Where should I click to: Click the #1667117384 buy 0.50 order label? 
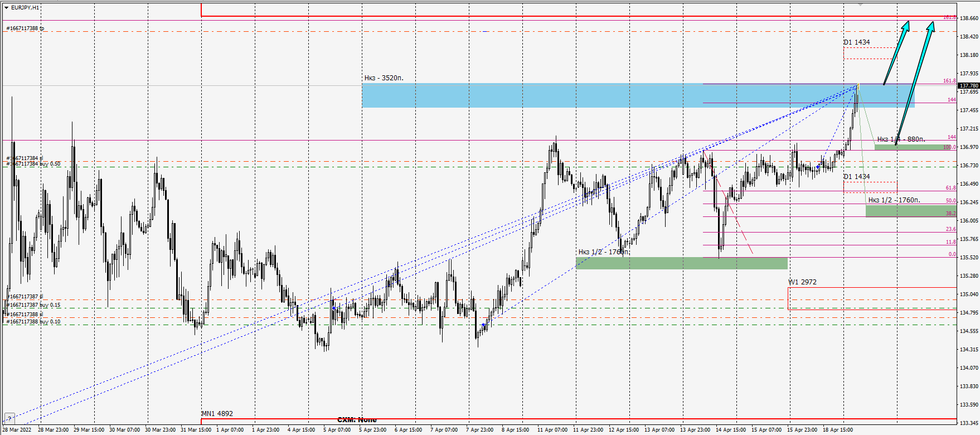point(33,164)
